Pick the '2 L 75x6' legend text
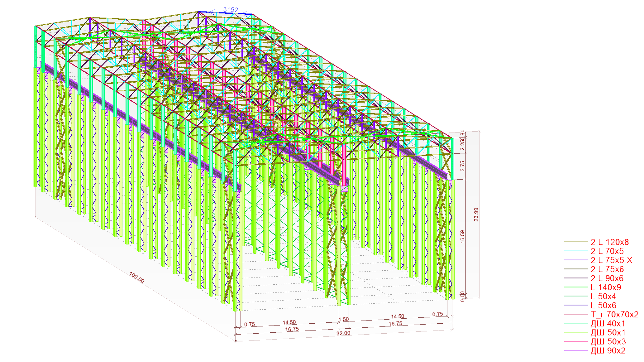Image resolution: width=644 pixels, height=362 pixels. [x=607, y=269]
